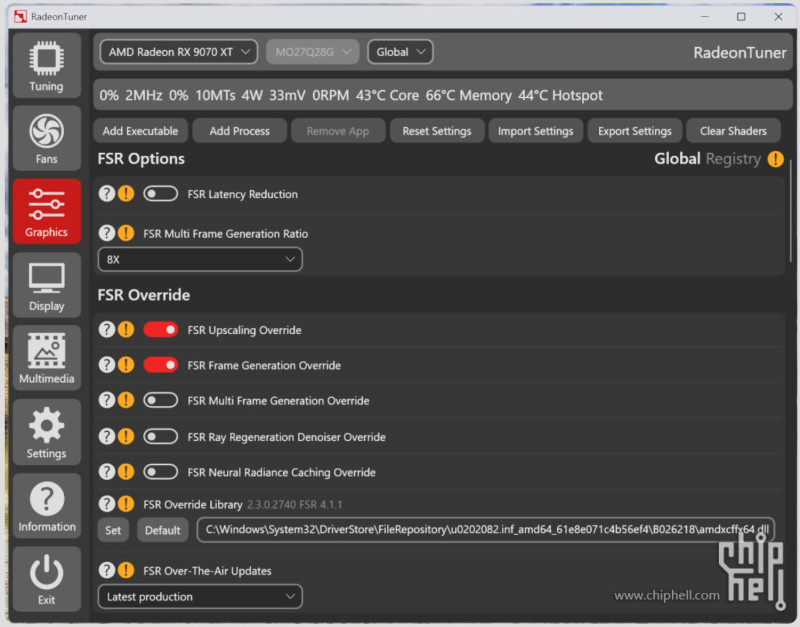Click warning icon for Multi Frame Generation Override
800x627 pixels.
click(x=126, y=400)
